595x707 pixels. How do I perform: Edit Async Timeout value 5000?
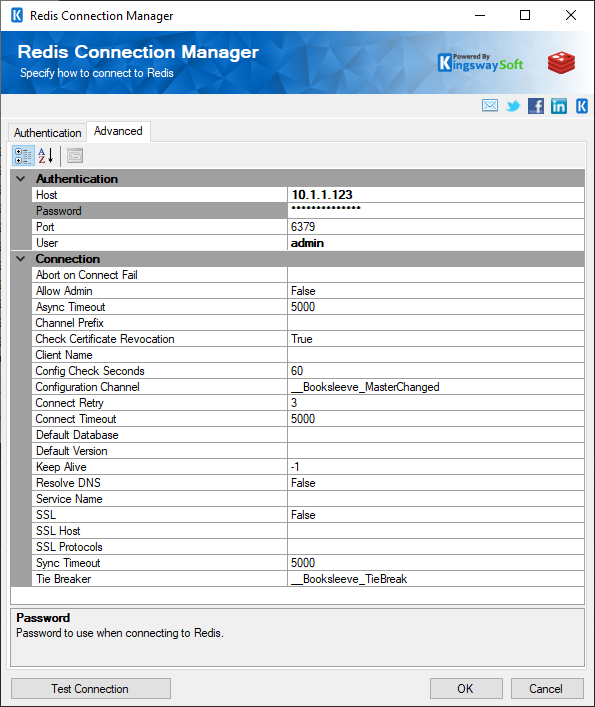pyautogui.click(x=436, y=307)
